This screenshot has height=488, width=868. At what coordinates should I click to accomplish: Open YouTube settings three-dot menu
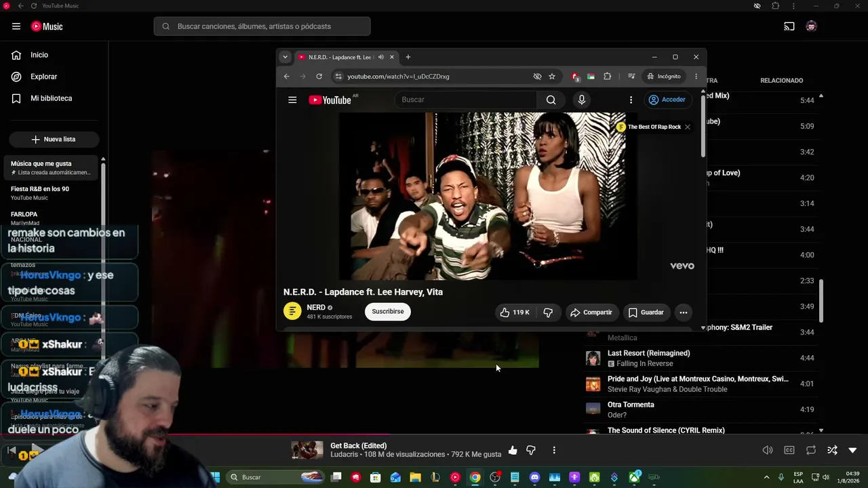(631, 100)
